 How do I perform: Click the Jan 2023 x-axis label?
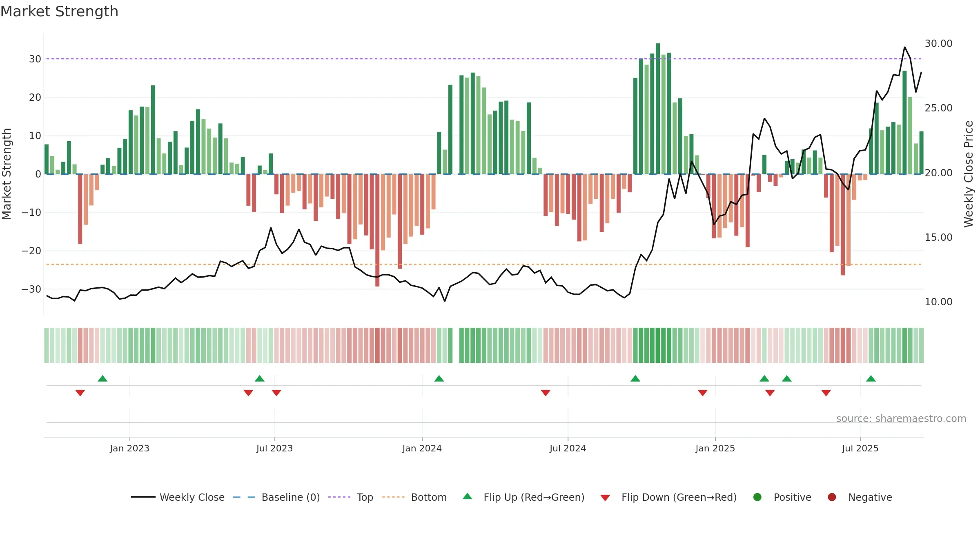tap(129, 448)
